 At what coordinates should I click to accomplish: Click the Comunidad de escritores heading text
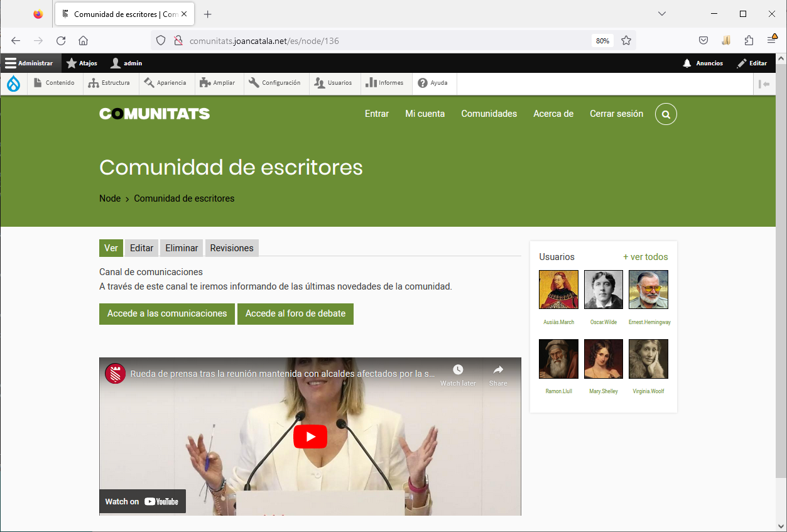231,167
